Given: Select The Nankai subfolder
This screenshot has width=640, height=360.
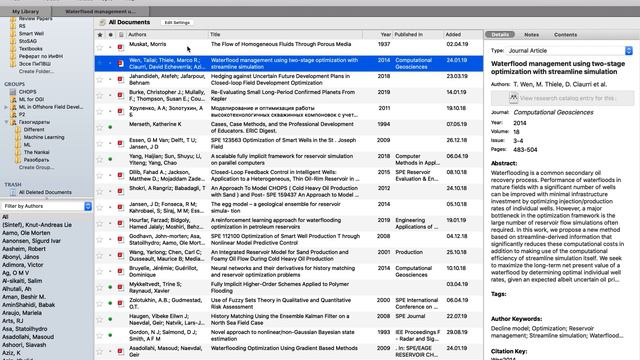Looking at the screenshot, I should pos(36,152).
